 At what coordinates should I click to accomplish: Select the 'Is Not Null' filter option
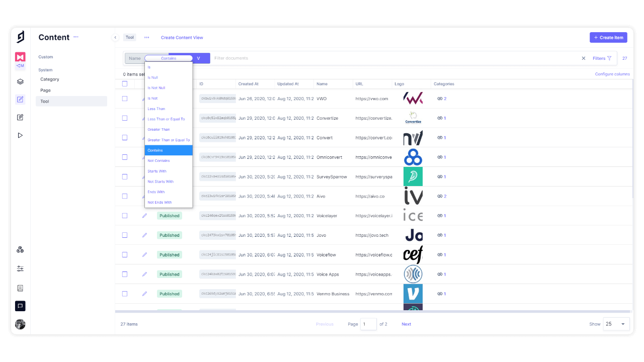pyautogui.click(x=169, y=88)
